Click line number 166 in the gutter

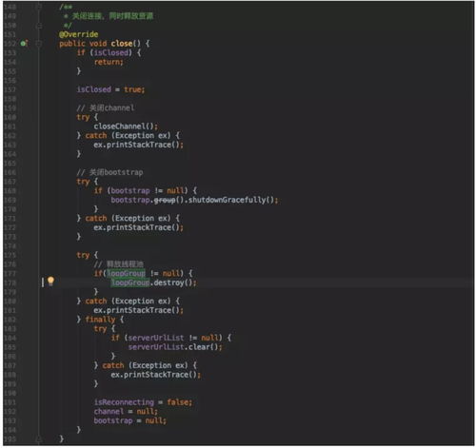(x=10, y=172)
